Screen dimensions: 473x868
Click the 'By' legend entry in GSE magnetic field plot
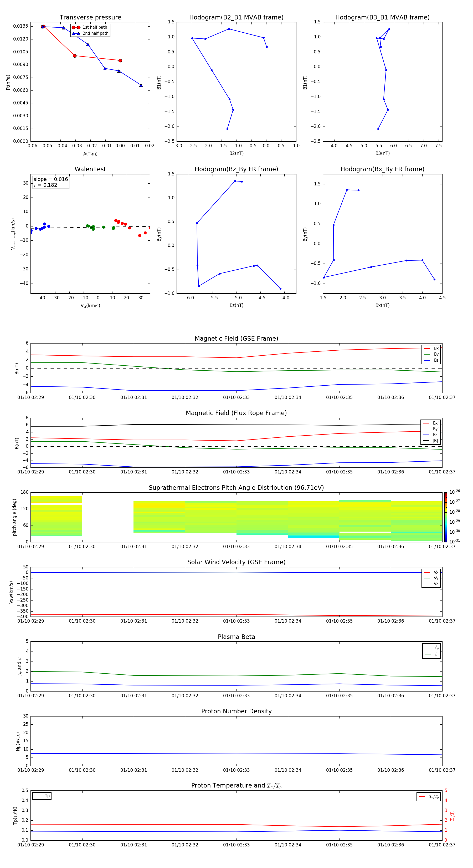click(431, 354)
